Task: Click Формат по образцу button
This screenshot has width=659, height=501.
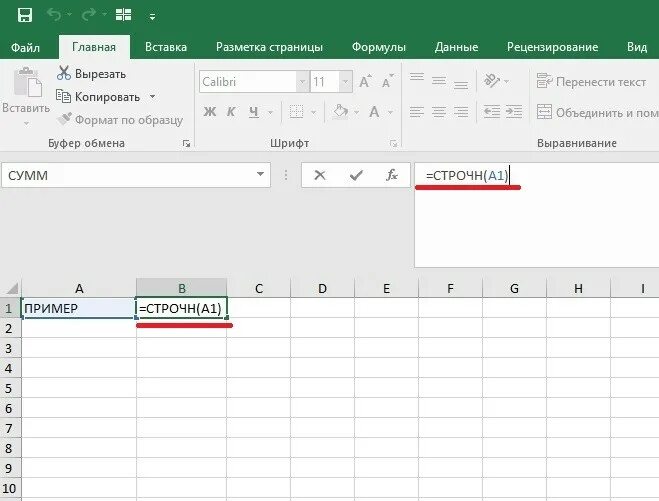Action: pyautogui.click(x=120, y=120)
